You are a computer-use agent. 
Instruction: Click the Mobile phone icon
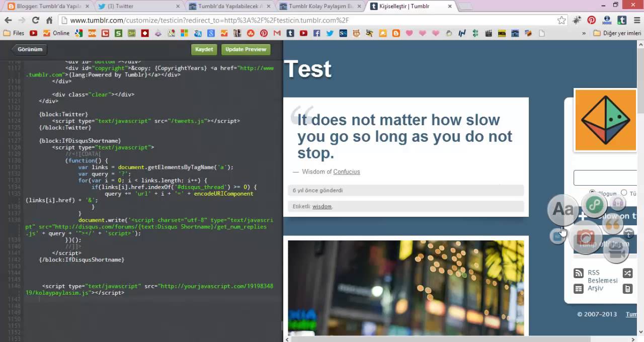(627, 289)
